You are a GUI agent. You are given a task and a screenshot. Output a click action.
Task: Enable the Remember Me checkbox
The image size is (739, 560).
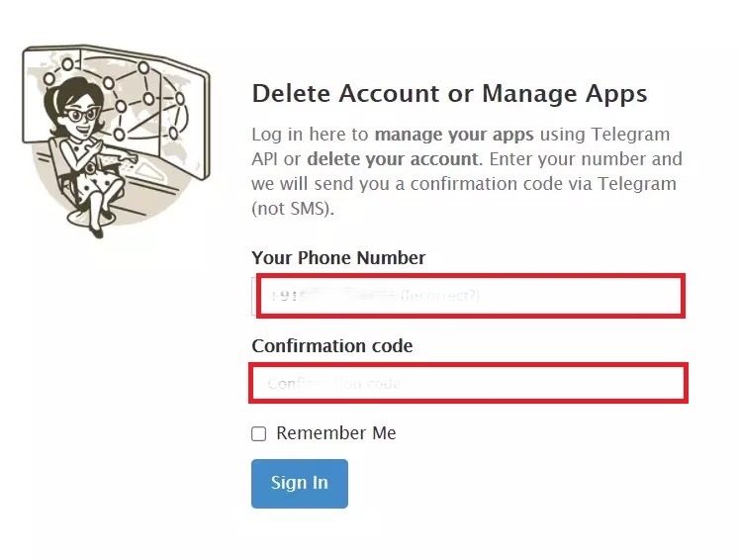[259, 433]
